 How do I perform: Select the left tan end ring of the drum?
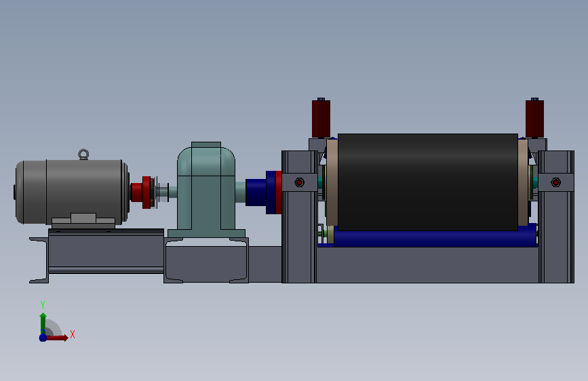pos(332,182)
